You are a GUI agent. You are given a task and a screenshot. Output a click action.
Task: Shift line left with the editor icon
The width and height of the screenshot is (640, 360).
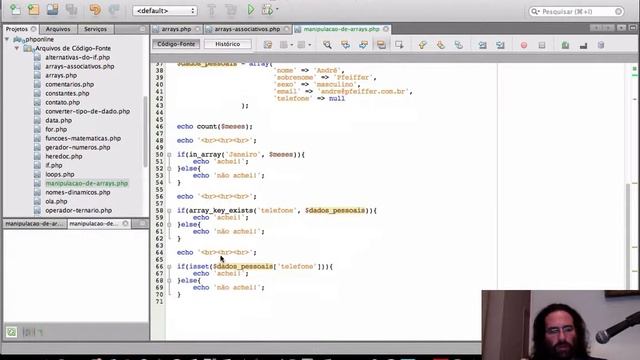[x=482, y=45]
